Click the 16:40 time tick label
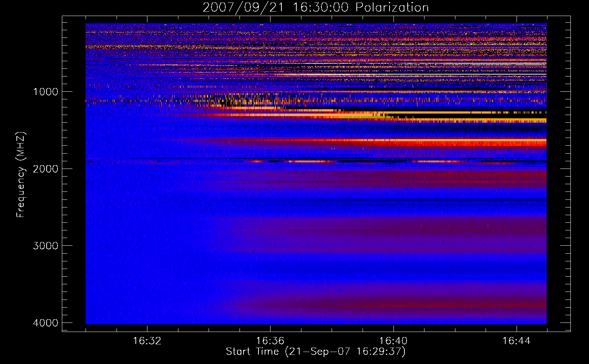This screenshot has height=364, width=589. [x=394, y=341]
